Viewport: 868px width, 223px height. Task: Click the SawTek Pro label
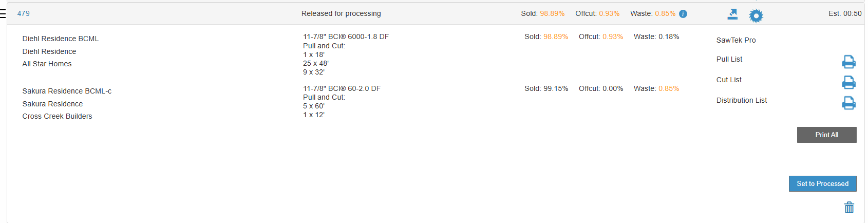pyautogui.click(x=736, y=40)
